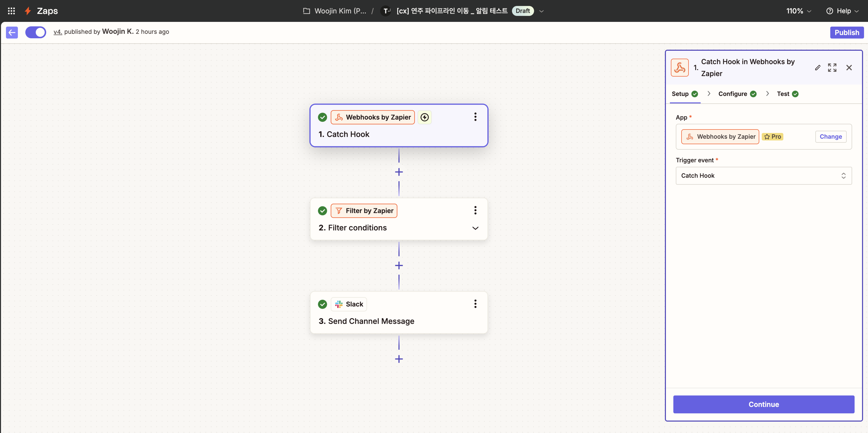The width and height of the screenshot is (868, 433).
Task: Click the back arrow button
Action: (12, 32)
